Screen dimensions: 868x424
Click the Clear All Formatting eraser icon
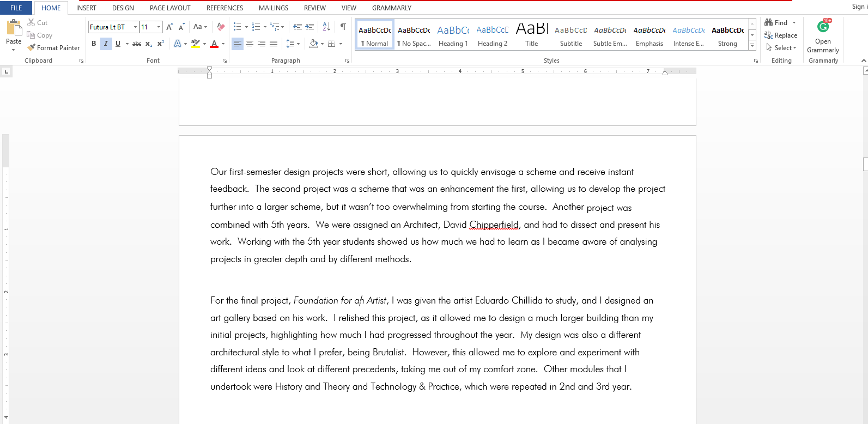coord(221,27)
